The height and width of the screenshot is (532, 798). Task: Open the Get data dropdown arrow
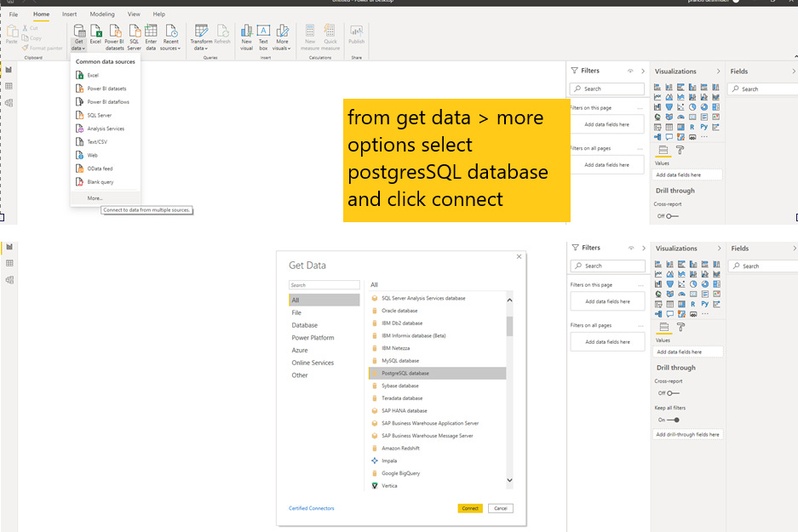[x=83, y=49]
